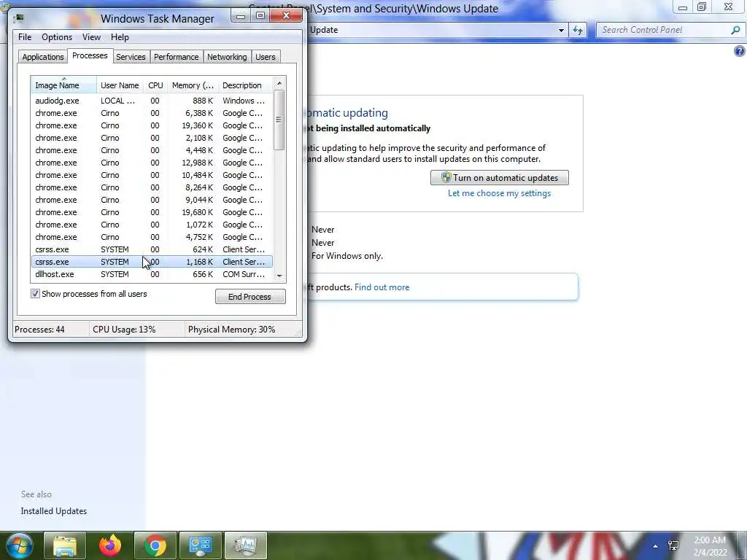Open the network icon in system tray

click(x=673, y=545)
